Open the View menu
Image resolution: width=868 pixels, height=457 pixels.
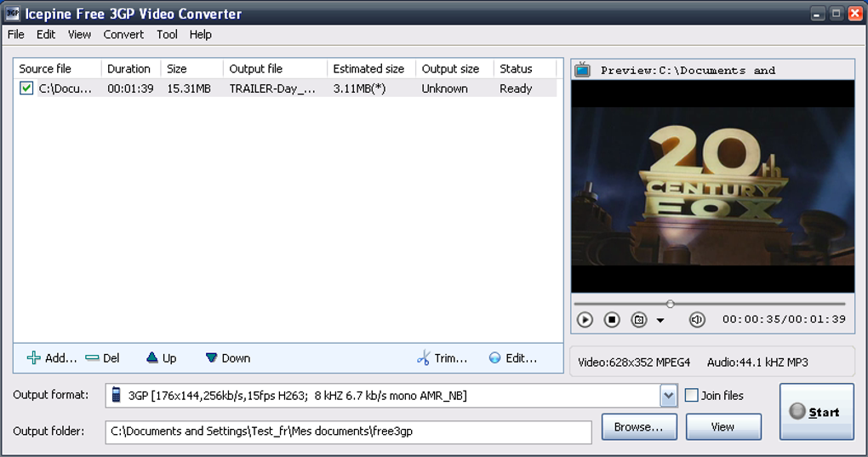(79, 34)
